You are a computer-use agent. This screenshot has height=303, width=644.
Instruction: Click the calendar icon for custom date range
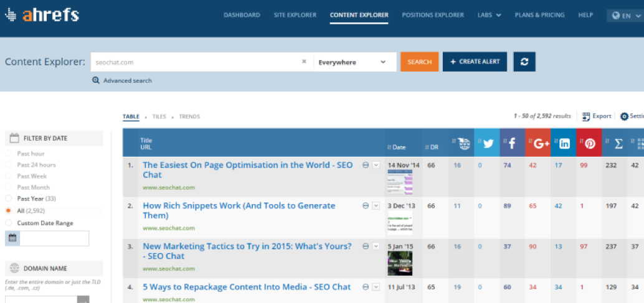click(12, 238)
